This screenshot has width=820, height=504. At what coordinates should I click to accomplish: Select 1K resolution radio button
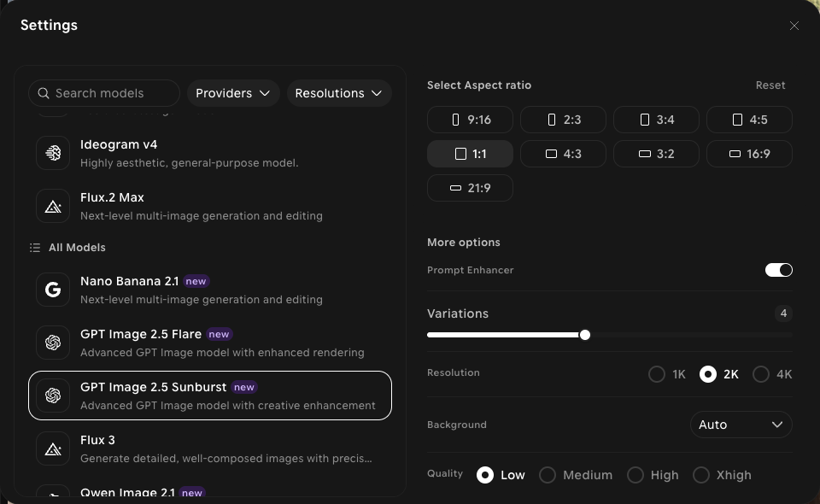coord(656,374)
